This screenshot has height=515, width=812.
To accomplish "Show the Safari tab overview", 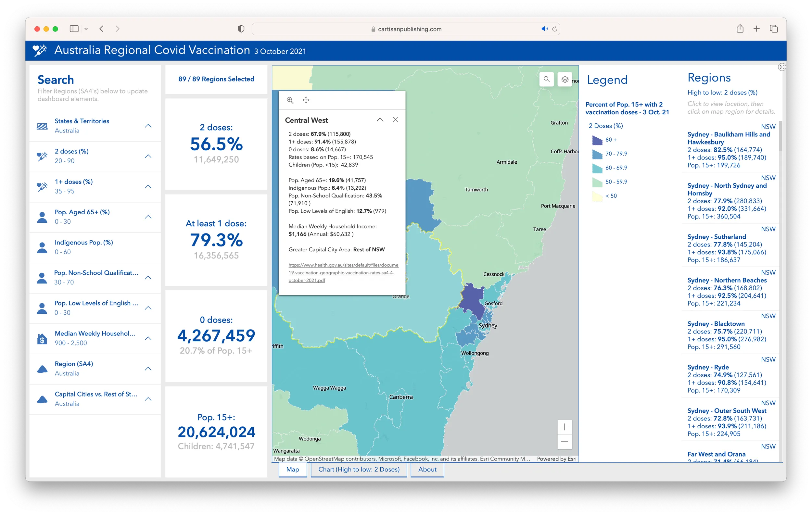I will [774, 29].
